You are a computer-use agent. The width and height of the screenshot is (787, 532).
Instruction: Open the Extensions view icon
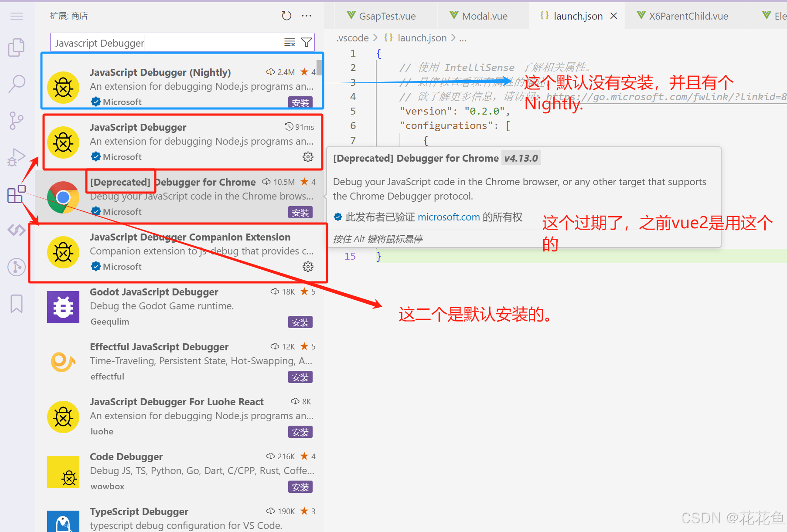(x=17, y=194)
